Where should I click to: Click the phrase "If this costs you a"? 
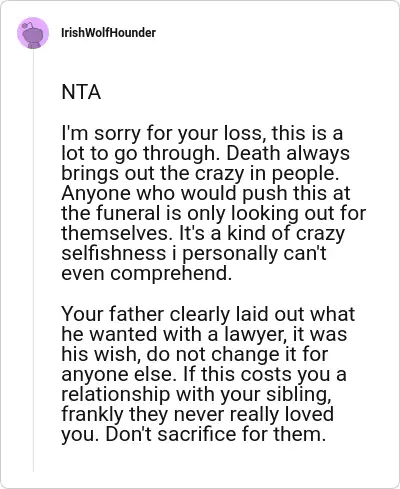click(x=265, y=374)
